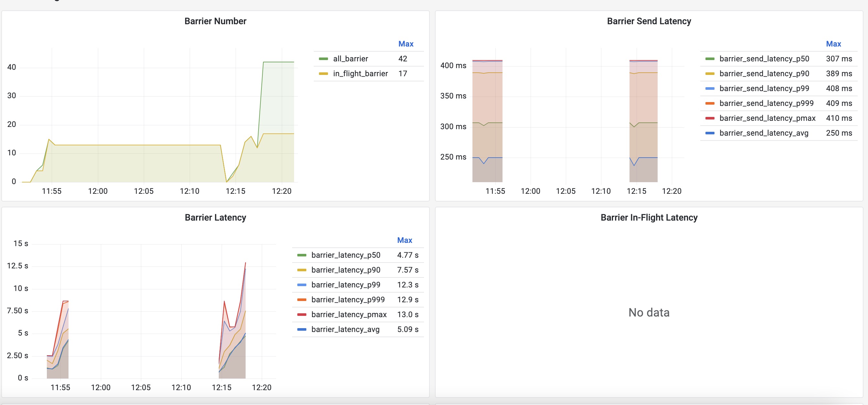Click the barrier_latency_pmax legend icon
868x405 pixels.
pos(302,314)
